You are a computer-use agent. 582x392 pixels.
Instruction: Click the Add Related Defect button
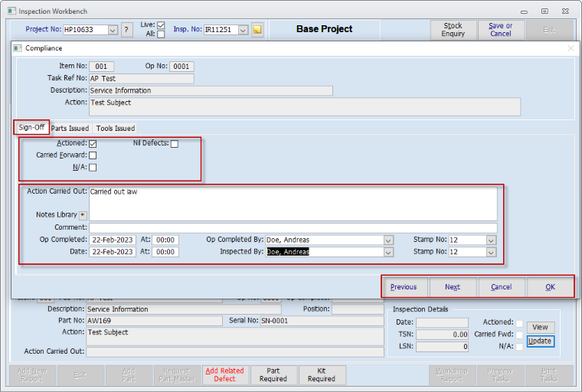(x=224, y=374)
